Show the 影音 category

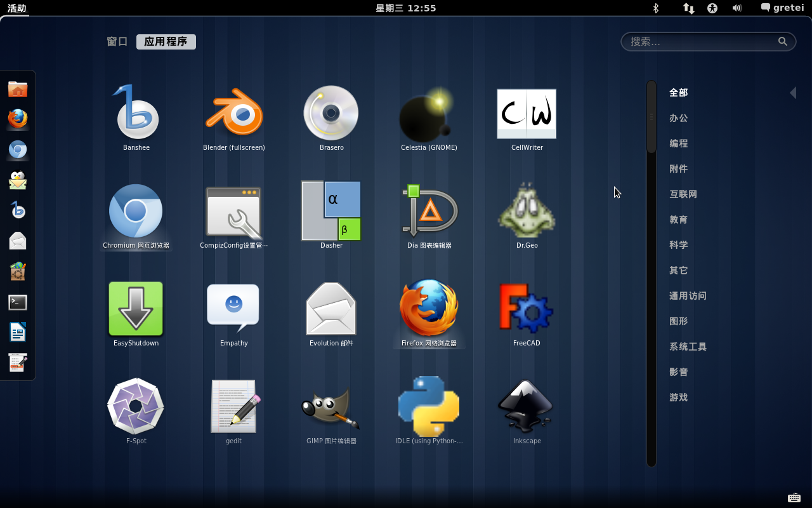point(679,372)
